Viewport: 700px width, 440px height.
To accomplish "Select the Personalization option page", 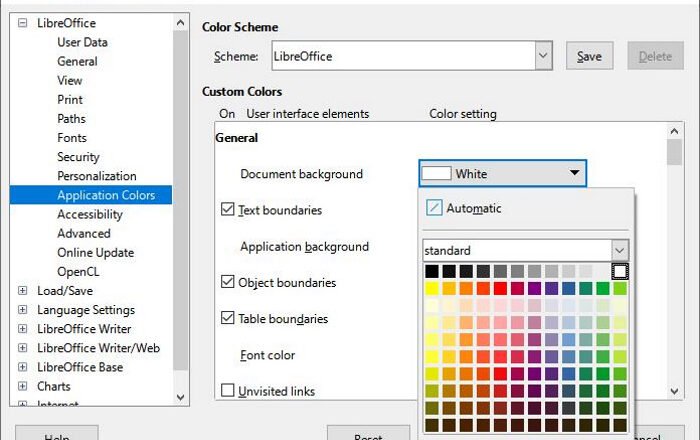I will click(97, 176).
